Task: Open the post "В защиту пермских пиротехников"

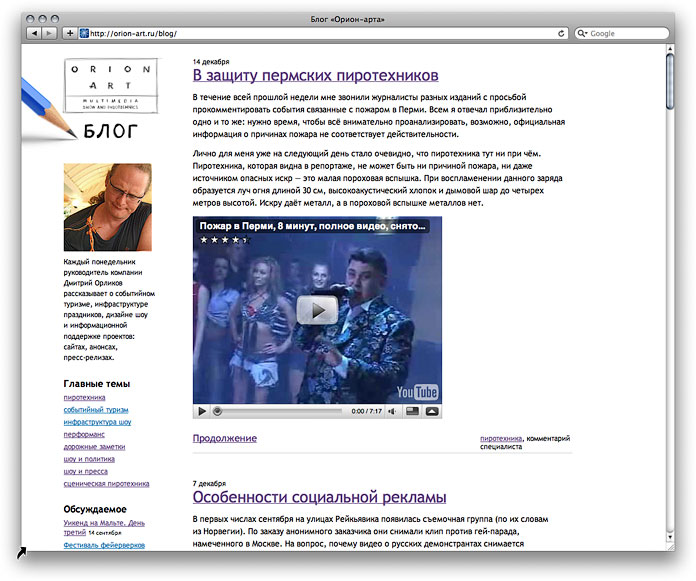Action: pyautogui.click(x=315, y=75)
